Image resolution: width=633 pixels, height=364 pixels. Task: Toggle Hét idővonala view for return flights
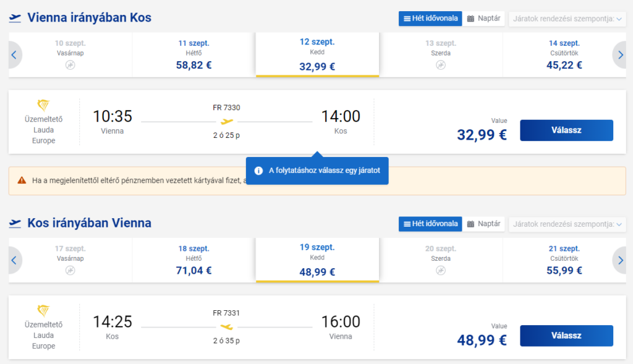430,224
